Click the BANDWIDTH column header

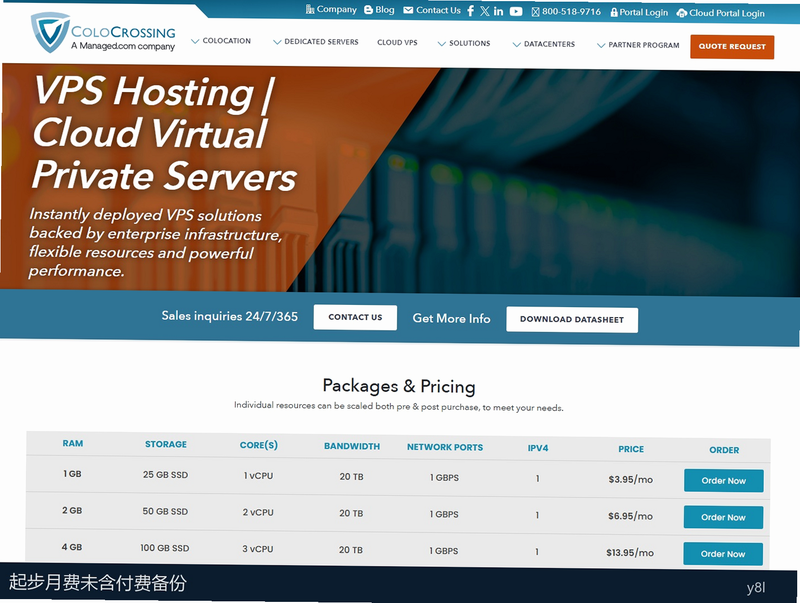(x=352, y=446)
